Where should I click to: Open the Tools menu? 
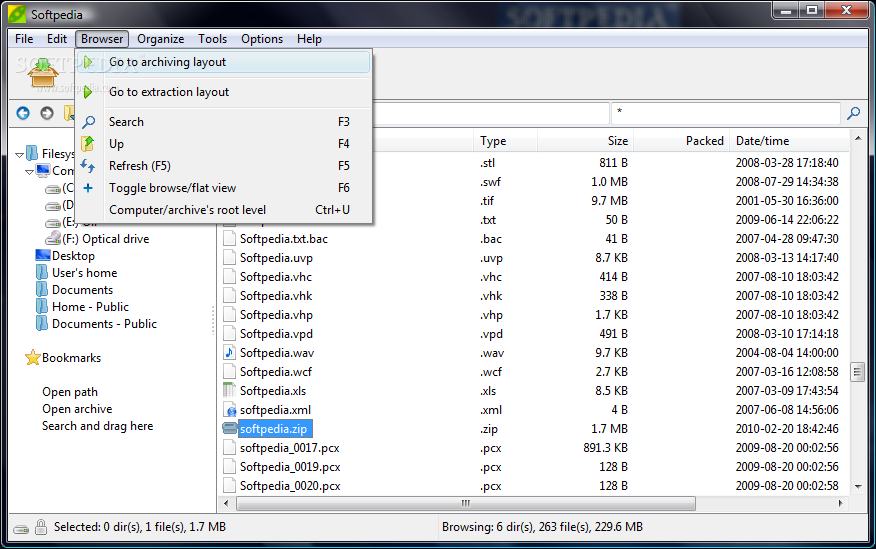tap(212, 39)
